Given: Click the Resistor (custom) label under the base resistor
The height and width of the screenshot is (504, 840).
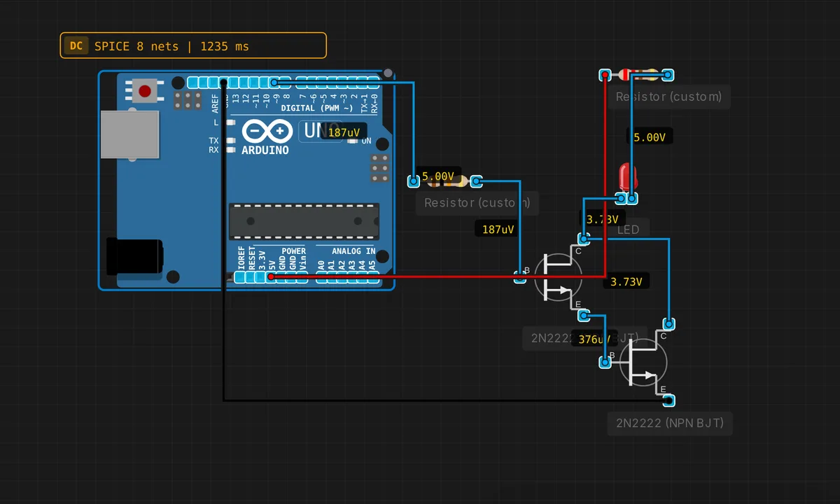Looking at the screenshot, I should point(477,203).
